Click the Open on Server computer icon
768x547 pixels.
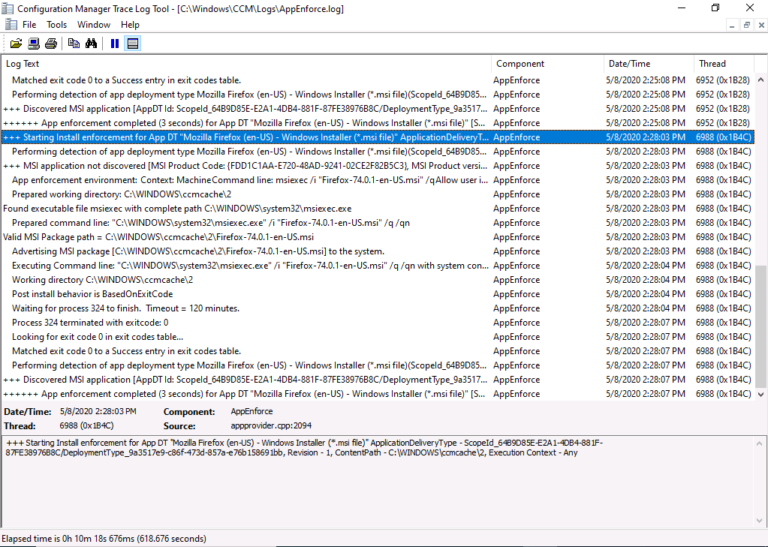point(33,43)
